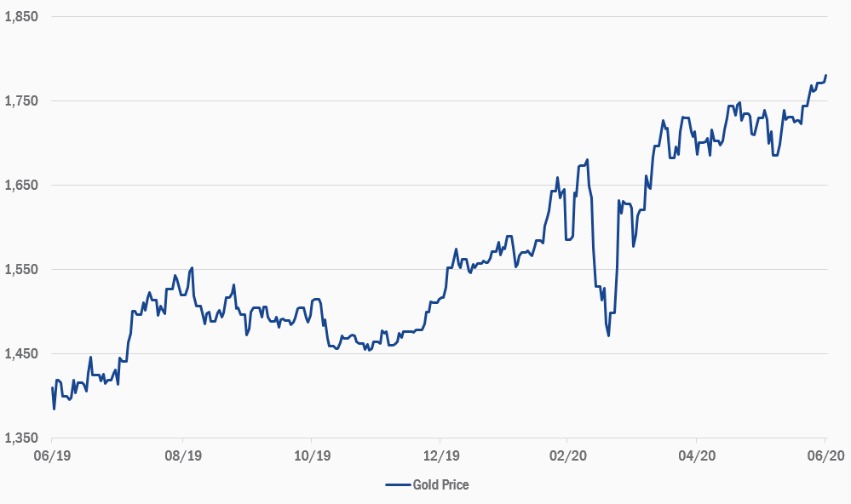Image resolution: width=851 pixels, height=504 pixels.
Task: Click the sharp price trough after 02/20
Action: pos(608,335)
